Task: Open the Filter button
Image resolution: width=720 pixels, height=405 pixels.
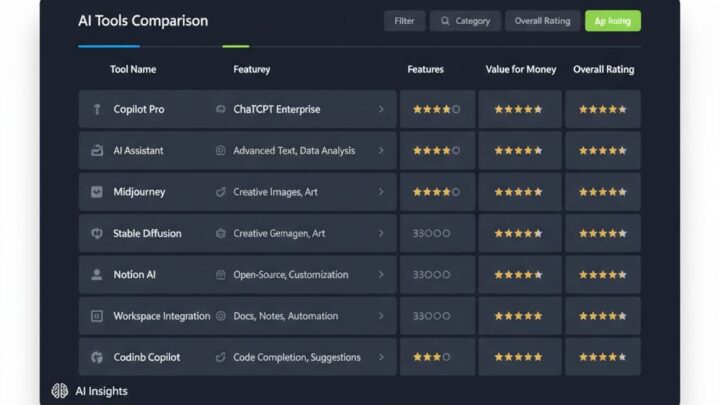Action: 405,21
